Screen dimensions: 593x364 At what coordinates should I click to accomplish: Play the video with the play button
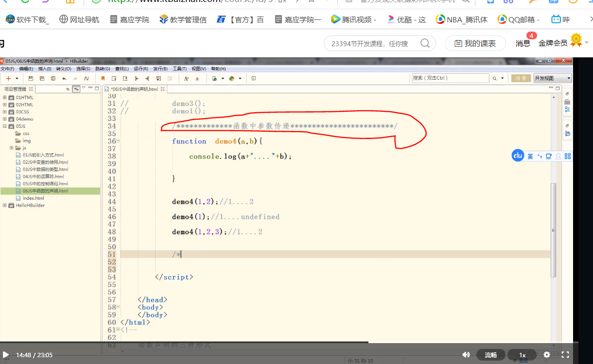click(6, 355)
